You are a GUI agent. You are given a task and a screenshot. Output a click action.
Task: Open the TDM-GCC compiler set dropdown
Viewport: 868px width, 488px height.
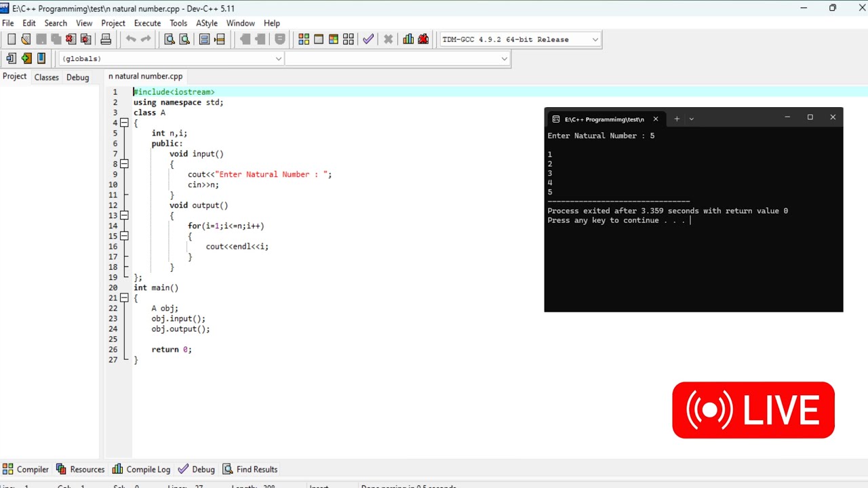pyautogui.click(x=595, y=39)
